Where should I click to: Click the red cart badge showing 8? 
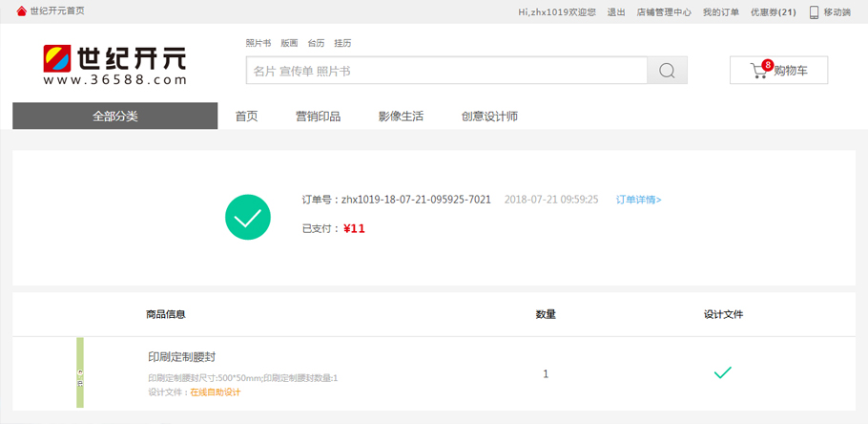point(767,64)
